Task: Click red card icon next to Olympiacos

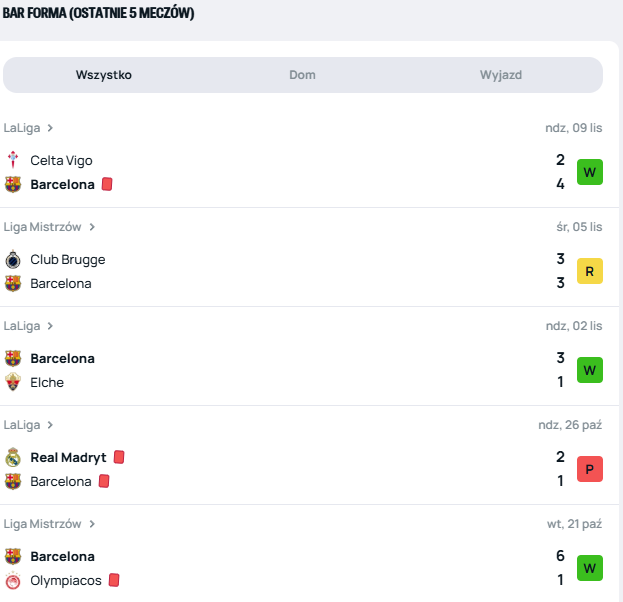Action: click(114, 580)
